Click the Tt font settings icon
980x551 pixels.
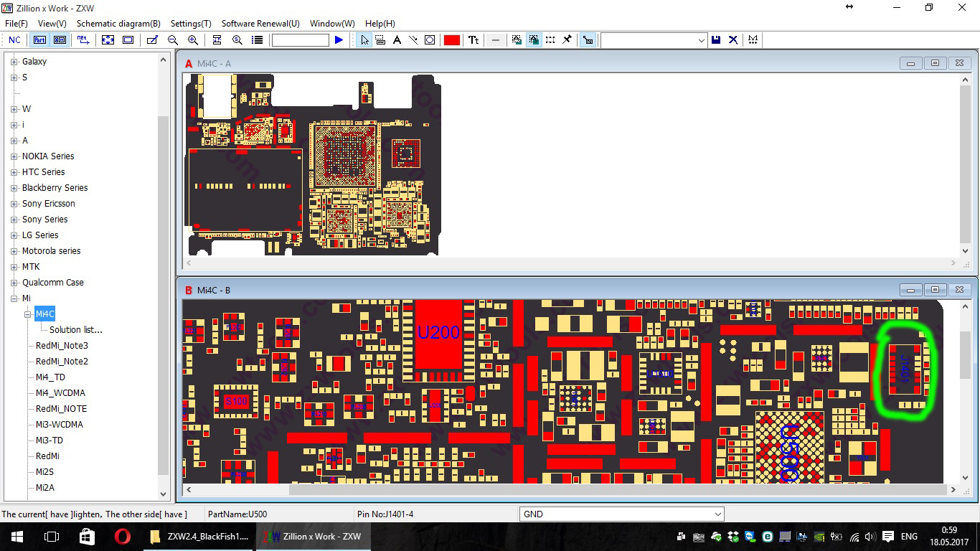[x=473, y=40]
